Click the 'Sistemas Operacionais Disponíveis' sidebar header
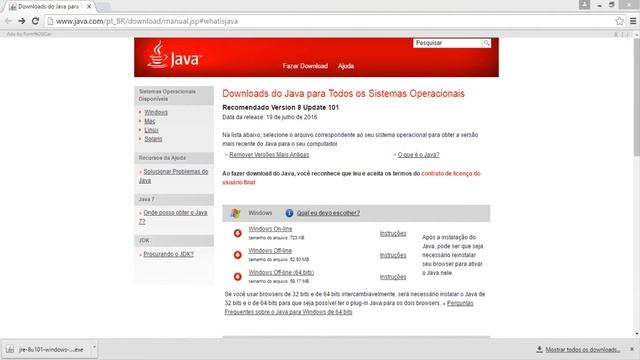Viewport: 640px width, 360px height. click(174, 96)
